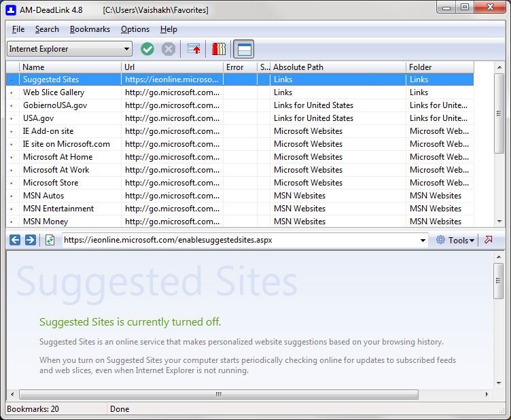Click the Url cell of Web Slice Gallery
This screenshot has height=420, width=511.
[172, 92]
